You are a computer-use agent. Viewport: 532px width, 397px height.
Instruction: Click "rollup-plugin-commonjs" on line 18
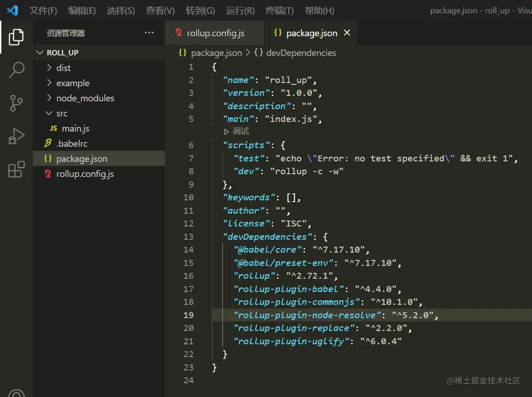(296, 302)
